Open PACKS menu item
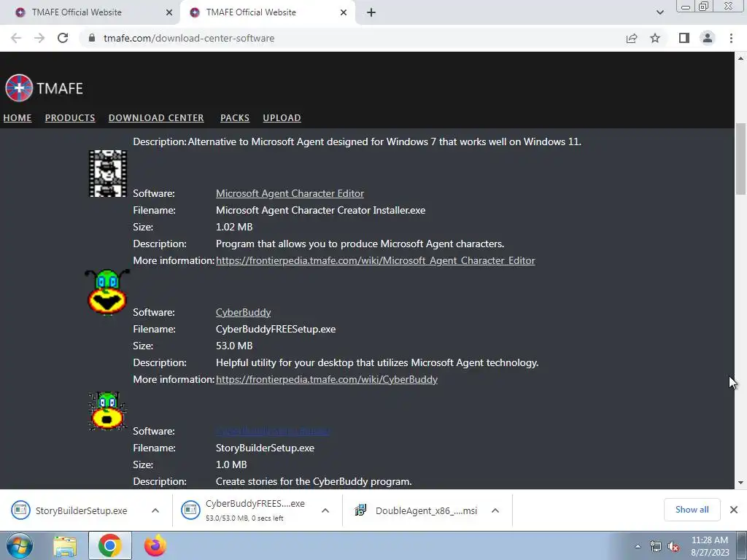The image size is (747, 560). 235,117
